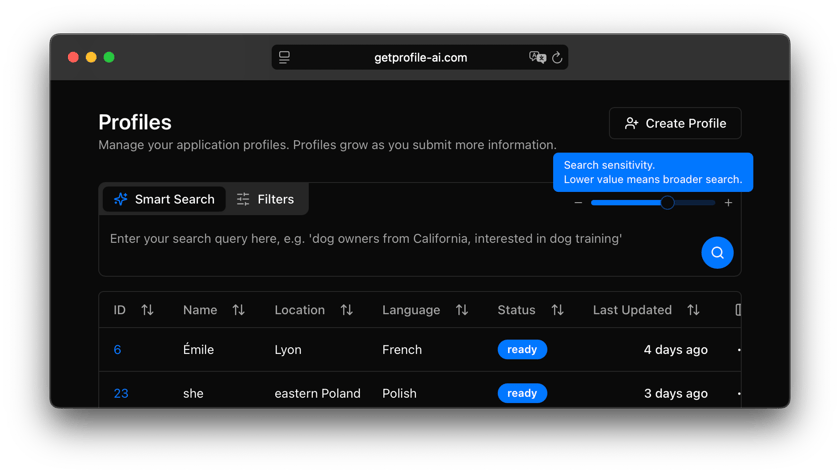The width and height of the screenshot is (840, 474).
Task: Click the translate page icon in address bar
Action: pos(537,57)
